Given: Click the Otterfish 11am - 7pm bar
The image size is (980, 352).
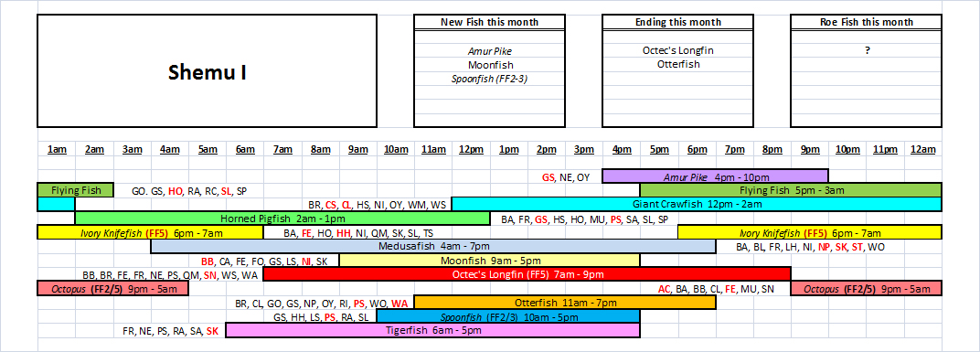Looking at the screenshot, I should click(565, 303).
